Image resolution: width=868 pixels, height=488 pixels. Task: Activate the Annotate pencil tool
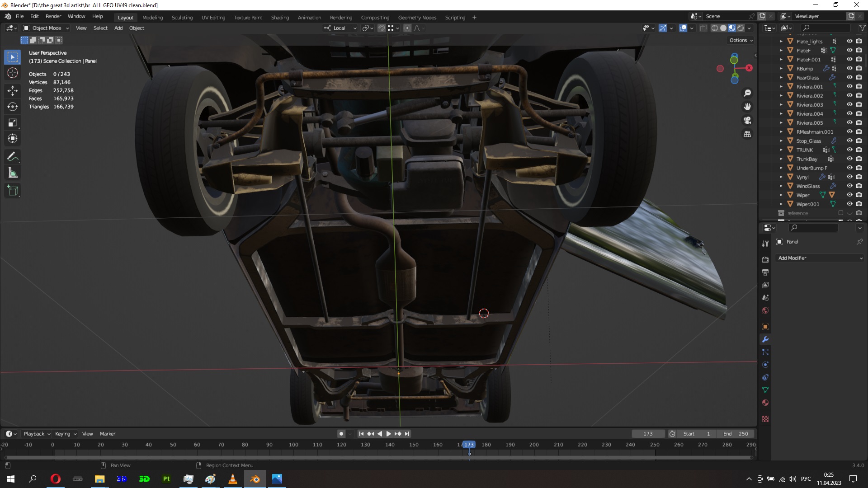13,157
